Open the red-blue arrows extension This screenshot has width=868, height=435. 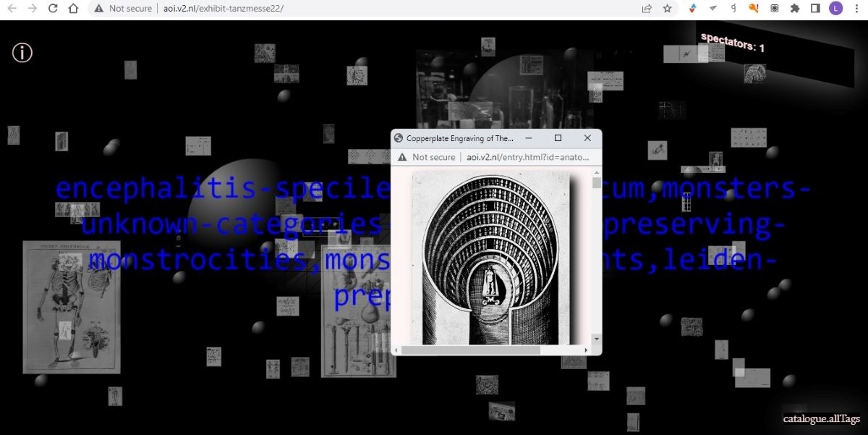pos(693,9)
